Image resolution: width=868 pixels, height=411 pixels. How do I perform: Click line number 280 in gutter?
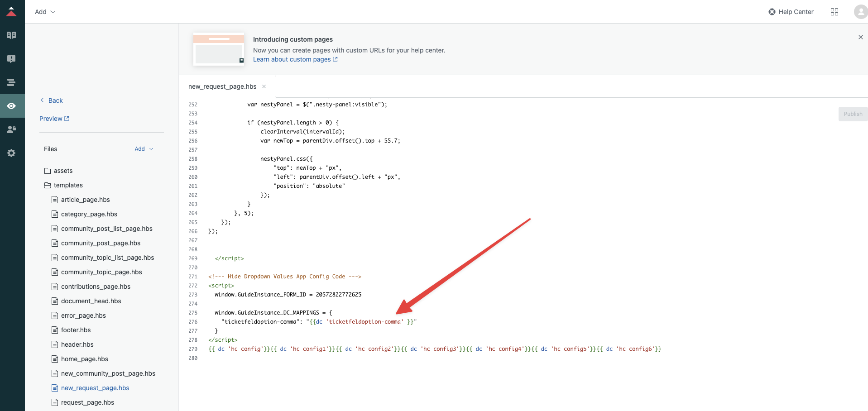193,358
